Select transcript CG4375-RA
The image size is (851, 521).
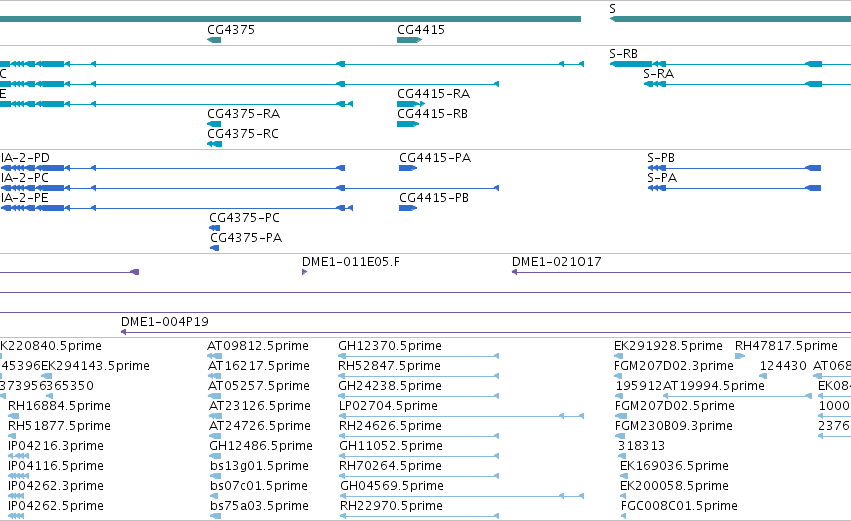(243, 114)
